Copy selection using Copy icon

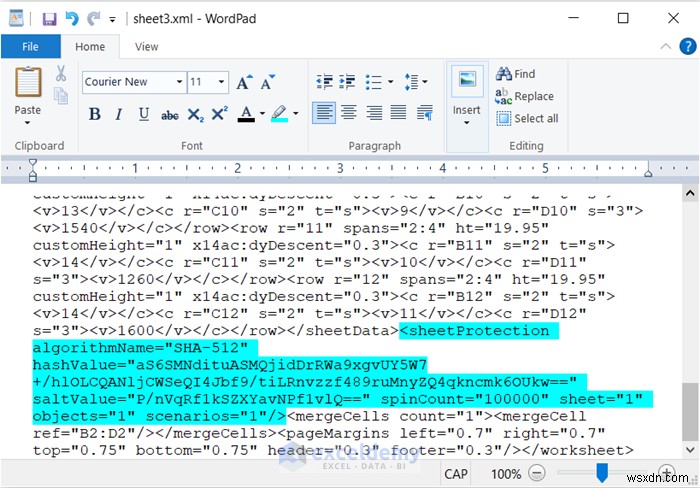tap(61, 96)
